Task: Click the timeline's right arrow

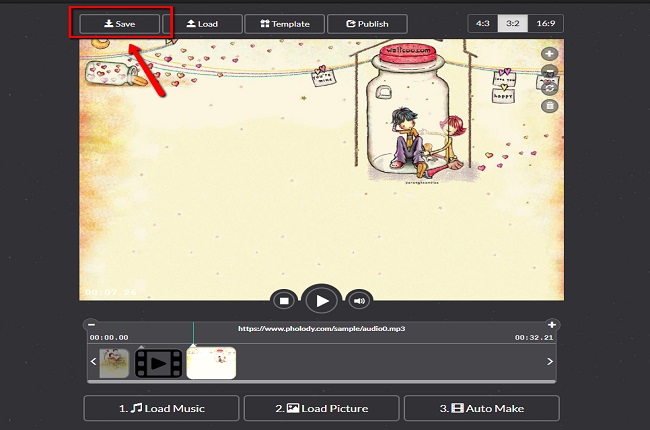Action: click(x=550, y=362)
